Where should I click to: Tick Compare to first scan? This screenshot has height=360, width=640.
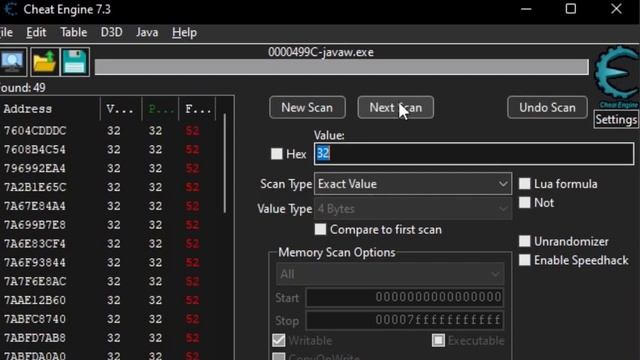pos(320,229)
